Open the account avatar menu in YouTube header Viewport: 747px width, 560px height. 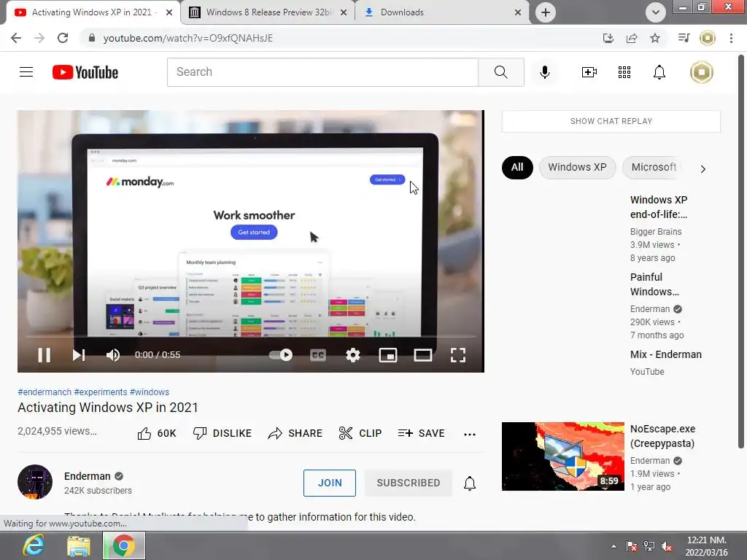point(701,72)
